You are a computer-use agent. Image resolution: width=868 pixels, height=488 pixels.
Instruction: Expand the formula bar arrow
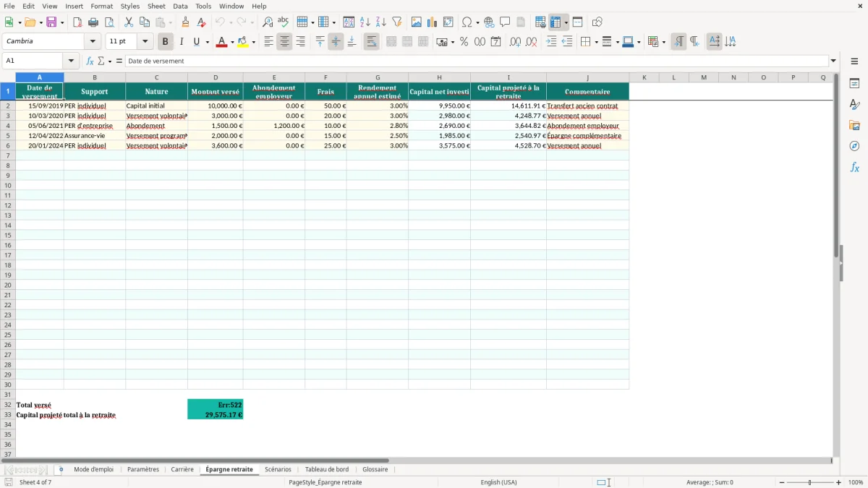coord(833,61)
